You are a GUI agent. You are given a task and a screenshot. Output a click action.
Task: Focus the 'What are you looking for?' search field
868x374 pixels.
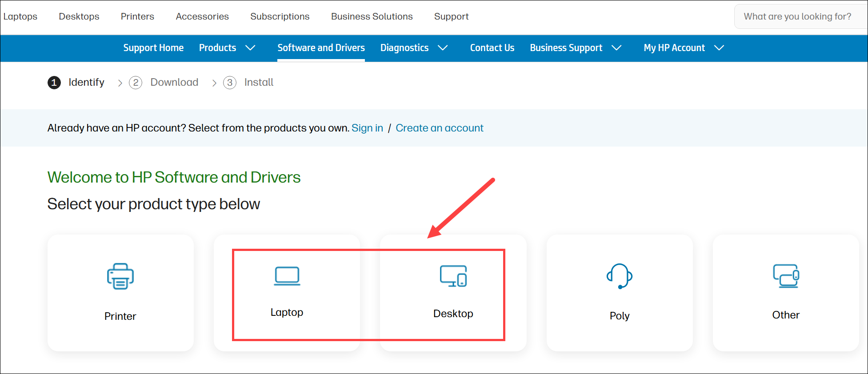pyautogui.click(x=801, y=16)
